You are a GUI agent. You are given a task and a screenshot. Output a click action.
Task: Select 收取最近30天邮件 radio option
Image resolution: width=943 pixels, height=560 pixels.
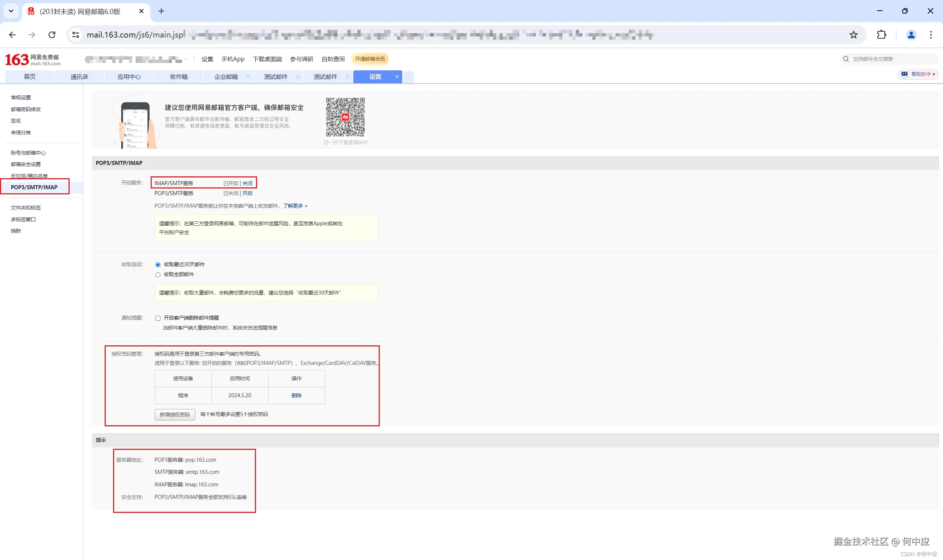[x=158, y=265]
